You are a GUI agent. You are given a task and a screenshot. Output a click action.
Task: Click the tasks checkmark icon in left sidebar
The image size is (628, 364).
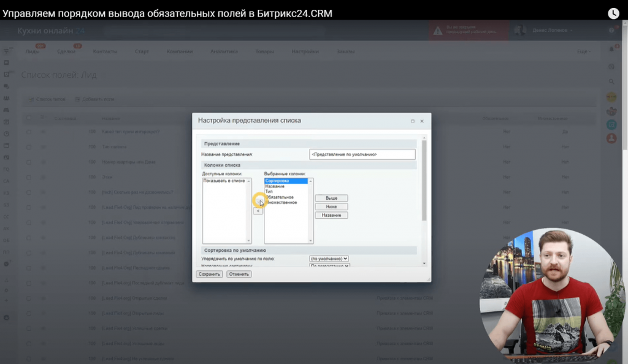click(x=6, y=74)
